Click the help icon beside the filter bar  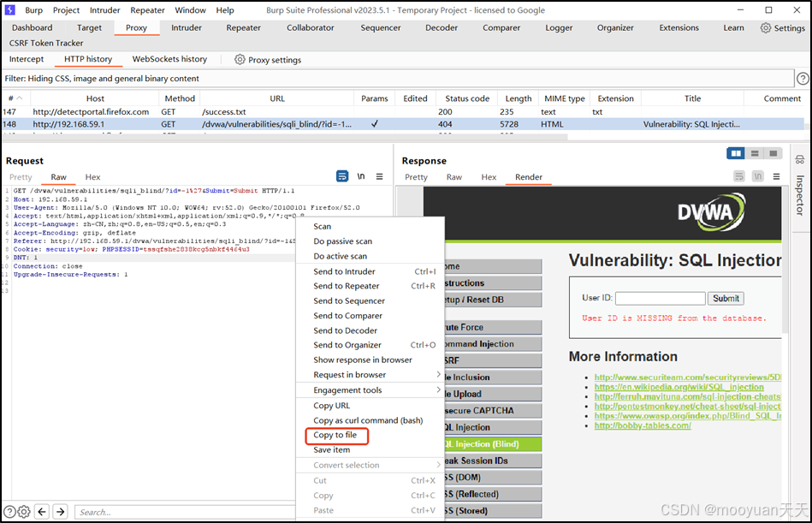pyautogui.click(x=803, y=78)
